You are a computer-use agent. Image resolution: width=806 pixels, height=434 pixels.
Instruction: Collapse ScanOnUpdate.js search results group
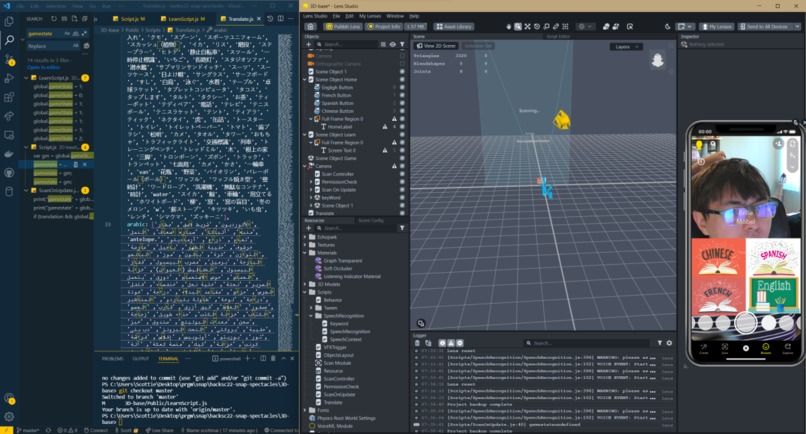coord(27,190)
